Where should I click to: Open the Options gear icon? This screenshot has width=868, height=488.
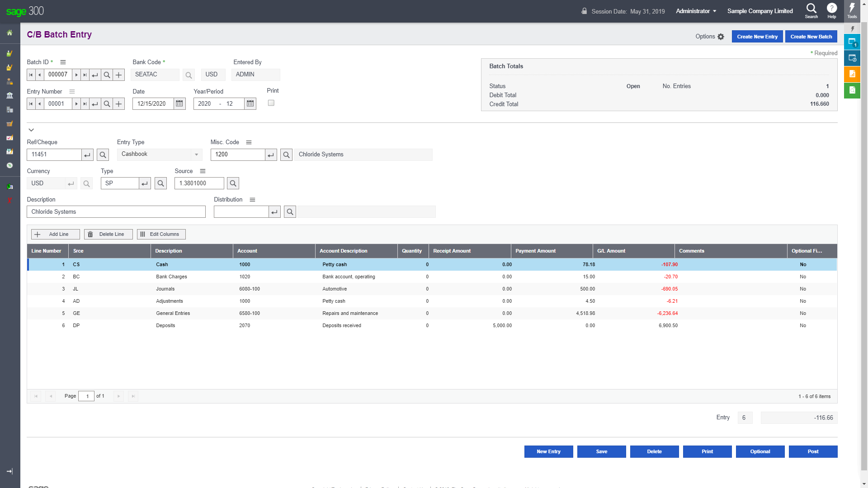point(721,37)
